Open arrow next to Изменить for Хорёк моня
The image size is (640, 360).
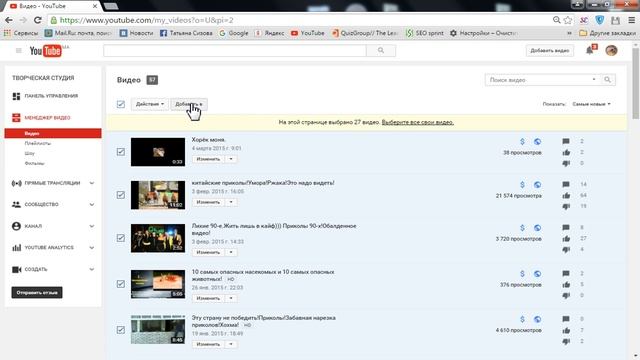point(231,159)
